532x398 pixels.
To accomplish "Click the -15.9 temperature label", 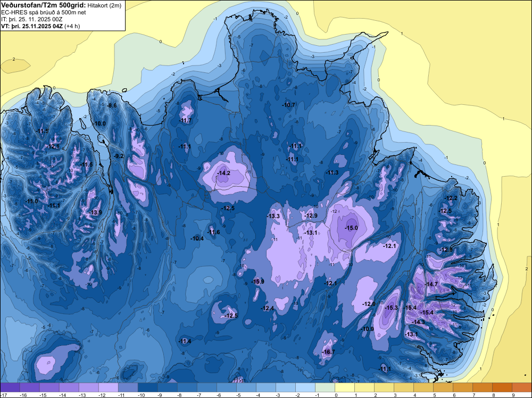I will click(x=257, y=281).
